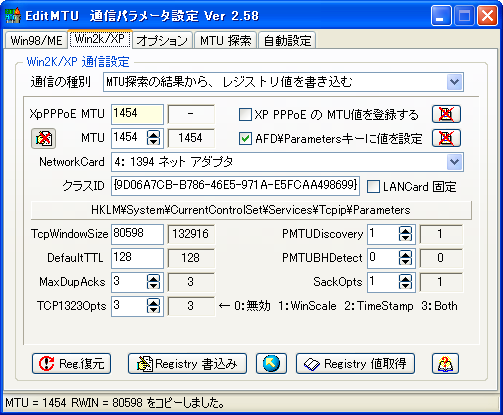The height and width of the screenshot is (415, 503).
Task: Open the 自動設定 tab
Action: pyautogui.click(x=287, y=41)
